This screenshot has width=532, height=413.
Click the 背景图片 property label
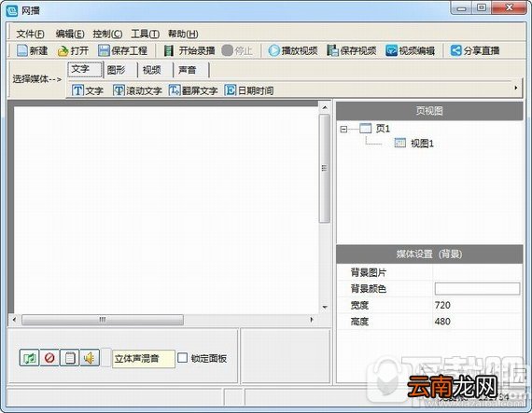(369, 272)
